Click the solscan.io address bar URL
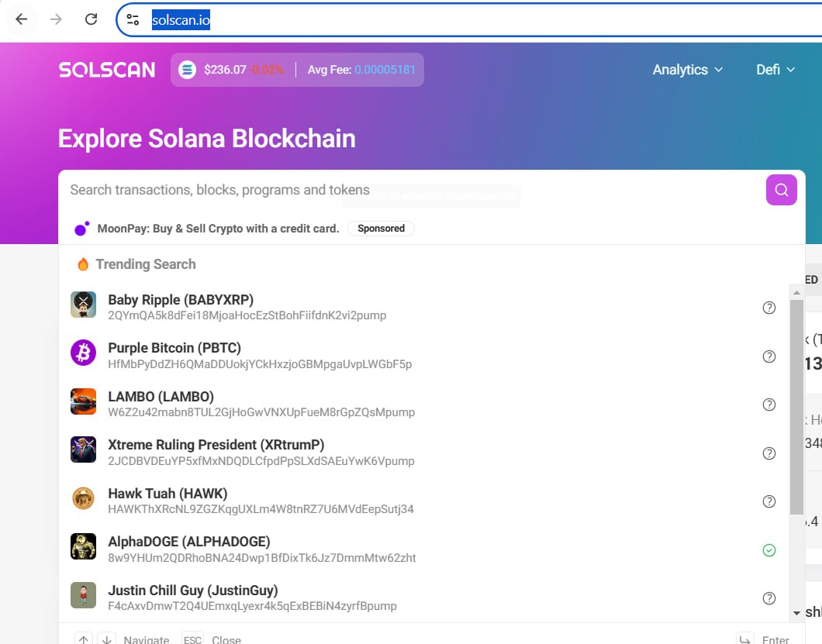Screen dimensions: 822x644 coord(181,20)
